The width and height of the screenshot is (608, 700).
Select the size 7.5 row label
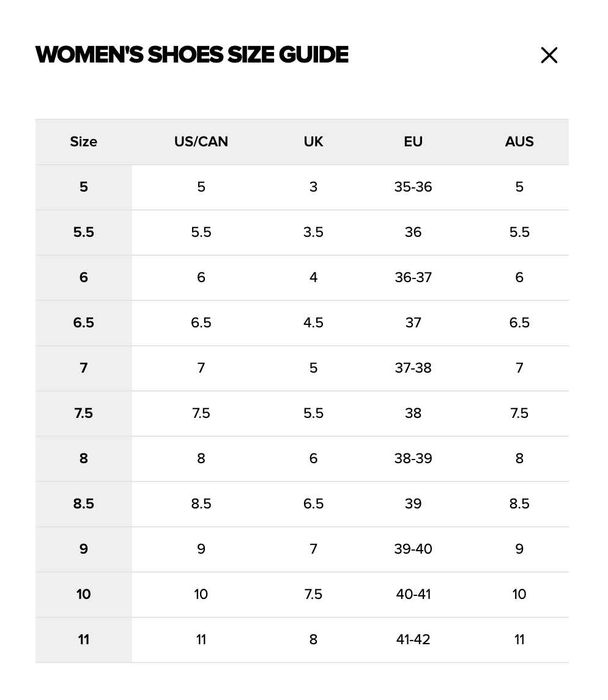(x=83, y=413)
